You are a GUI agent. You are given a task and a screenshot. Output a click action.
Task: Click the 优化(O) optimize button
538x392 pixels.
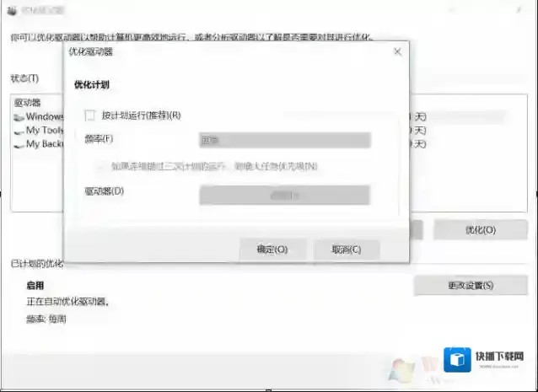pos(480,229)
